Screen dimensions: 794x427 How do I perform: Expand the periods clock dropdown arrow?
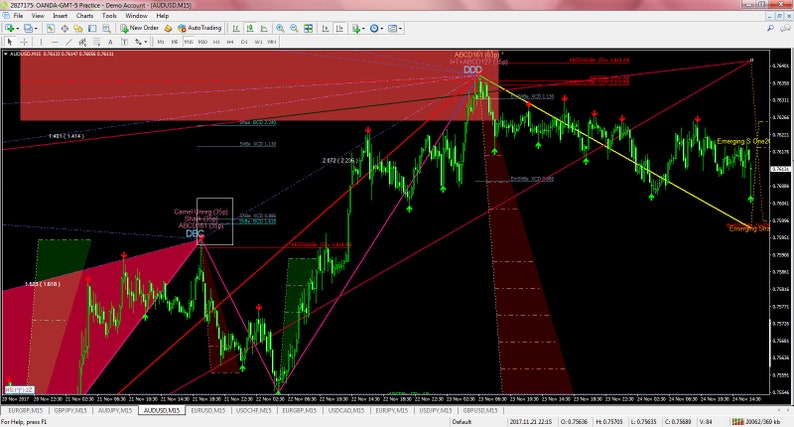coord(382,29)
